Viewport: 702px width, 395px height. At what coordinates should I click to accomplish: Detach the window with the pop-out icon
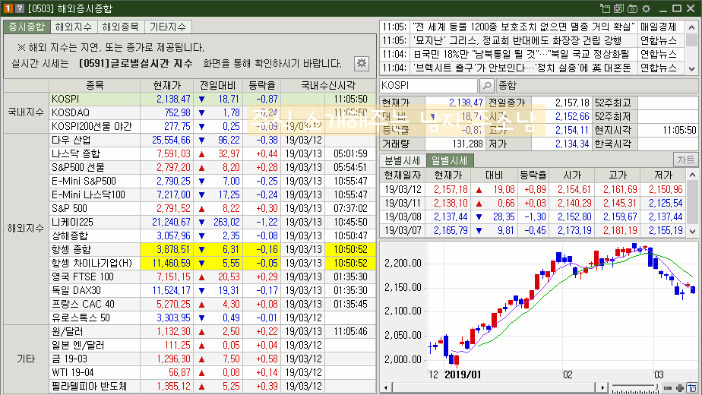(x=605, y=8)
